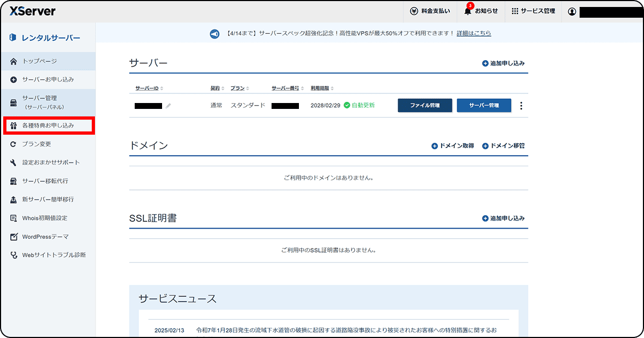Open プラン変更 in sidebar
The height and width of the screenshot is (338, 644).
click(48, 144)
